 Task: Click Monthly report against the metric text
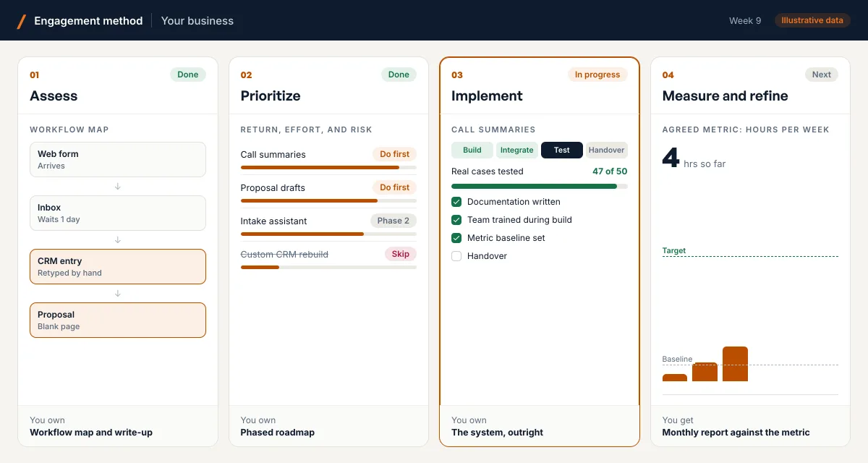pos(736,433)
